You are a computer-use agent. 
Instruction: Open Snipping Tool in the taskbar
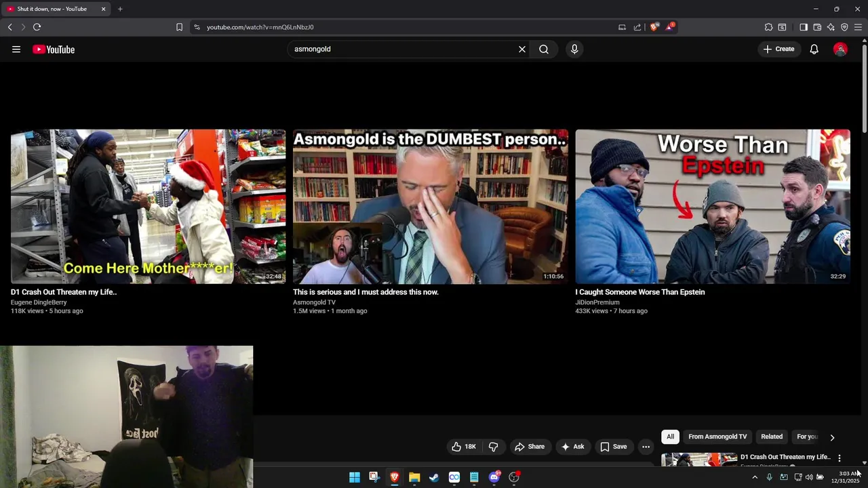coord(374,477)
